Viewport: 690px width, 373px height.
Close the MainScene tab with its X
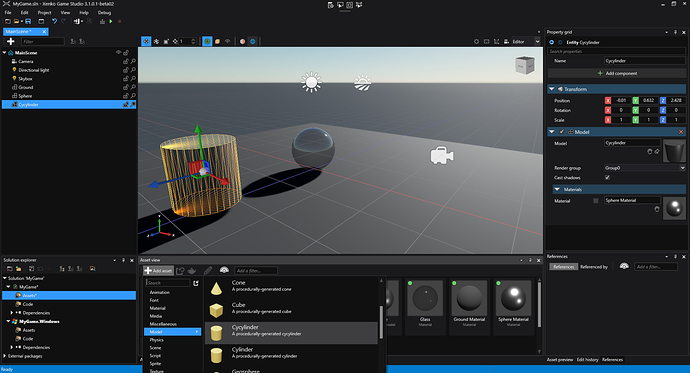(x=44, y=32)
